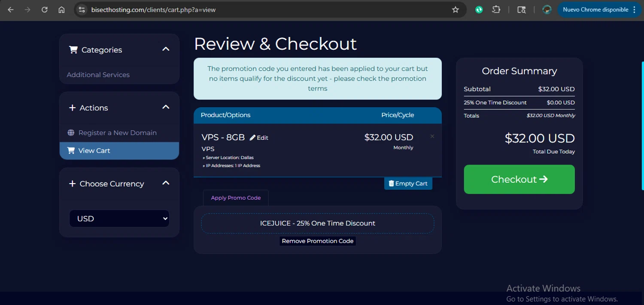644x305 pixels.
Task: Open the green extension icon in toolbar
Action: pyautogui.click(x=479, y=9)
